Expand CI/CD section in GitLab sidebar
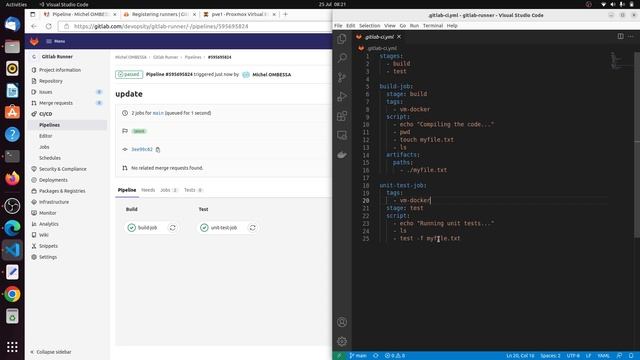The image size is (640, 360). click(45, 114)
